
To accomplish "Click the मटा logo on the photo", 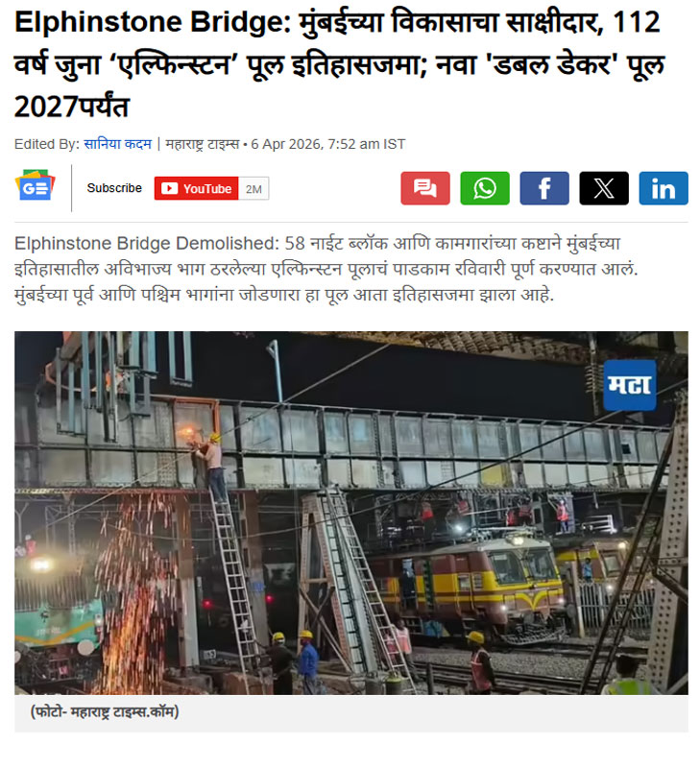I will point(630,385).
